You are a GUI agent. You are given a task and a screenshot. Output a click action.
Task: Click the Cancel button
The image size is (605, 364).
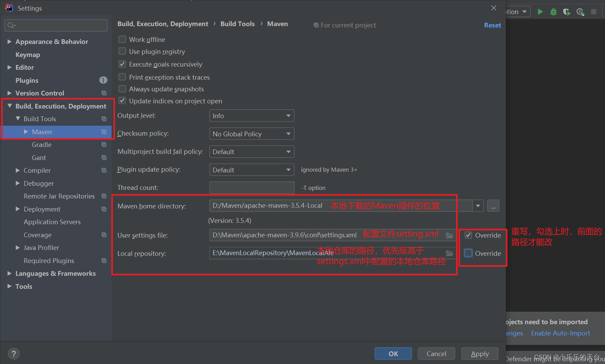[436, 353]
